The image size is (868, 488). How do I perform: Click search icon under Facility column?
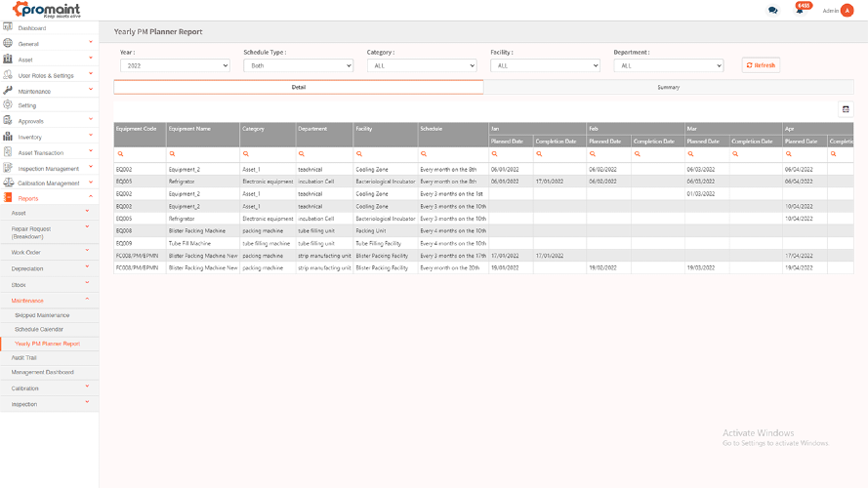click(x=359, y=154)
